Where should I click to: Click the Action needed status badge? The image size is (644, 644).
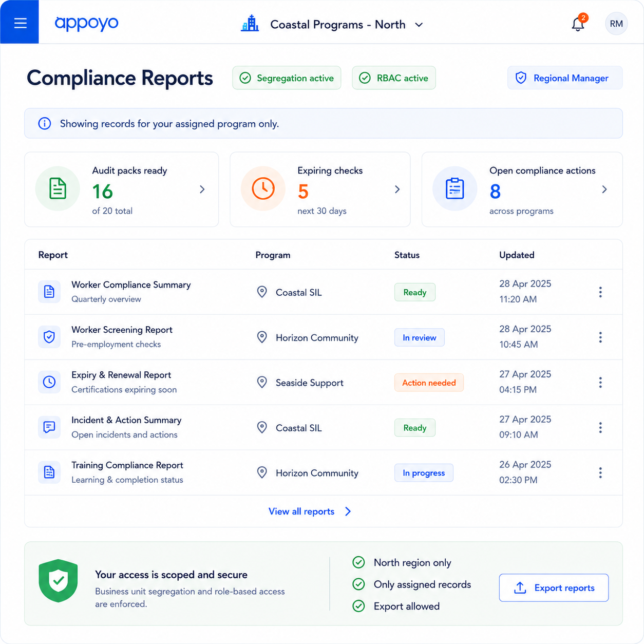(429, 383)
